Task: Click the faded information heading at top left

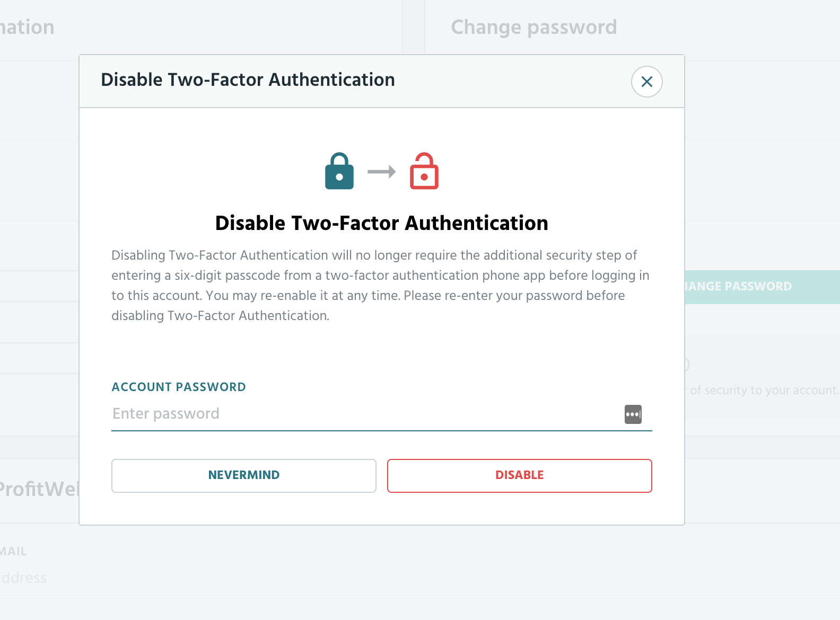Action: [27, 27]
